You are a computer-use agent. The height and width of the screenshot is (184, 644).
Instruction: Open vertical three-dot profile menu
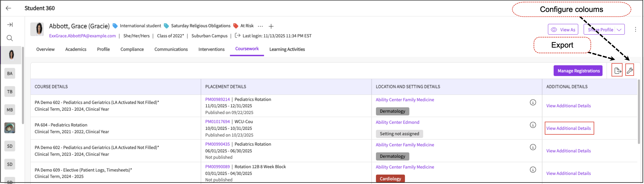636,29
